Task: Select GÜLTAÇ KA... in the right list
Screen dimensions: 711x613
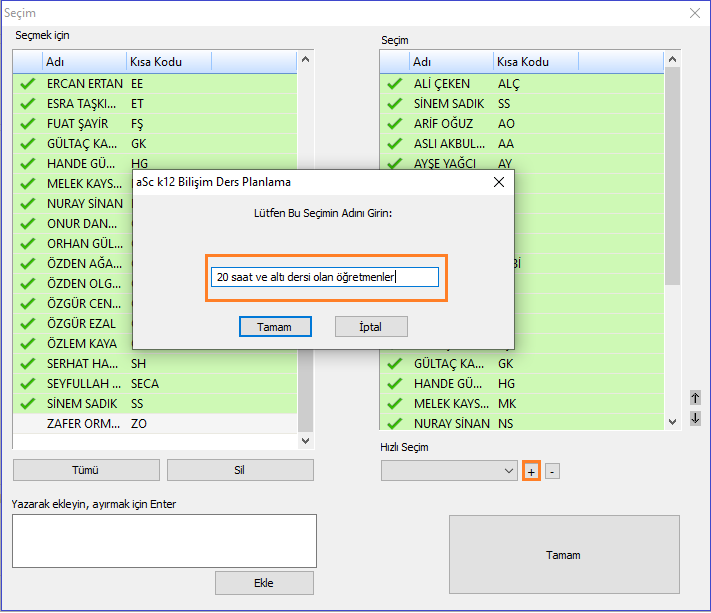Action: 522,364
